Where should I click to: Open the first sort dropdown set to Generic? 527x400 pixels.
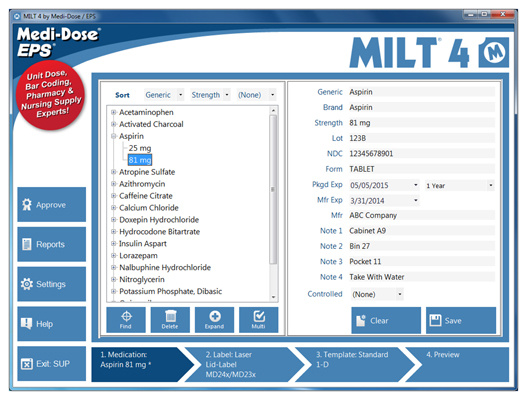pos(164,95)
